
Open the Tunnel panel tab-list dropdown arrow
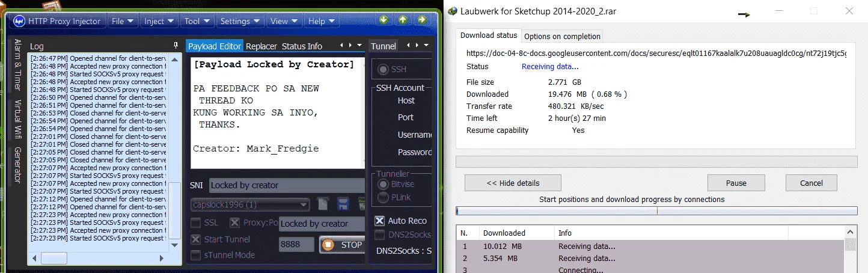(x=426, y=46)
